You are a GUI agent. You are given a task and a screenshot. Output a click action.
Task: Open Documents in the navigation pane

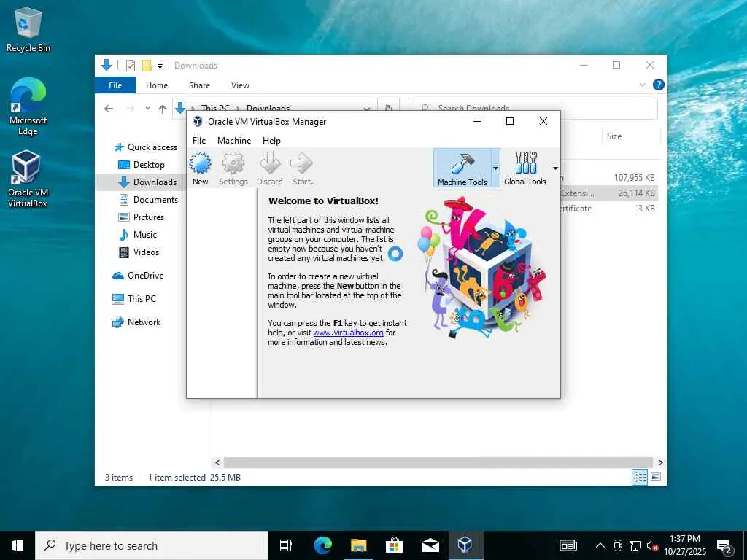point(148,200)
